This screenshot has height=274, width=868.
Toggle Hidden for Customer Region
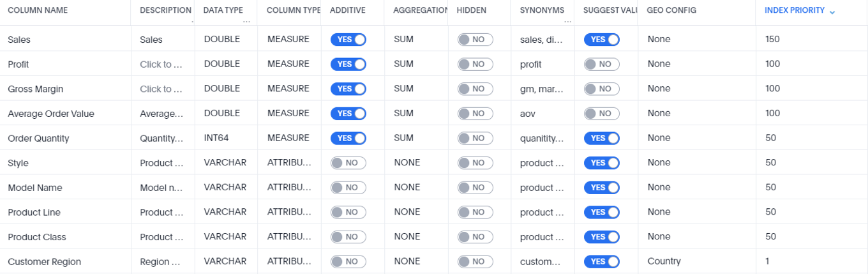click(x=475, y=262)
